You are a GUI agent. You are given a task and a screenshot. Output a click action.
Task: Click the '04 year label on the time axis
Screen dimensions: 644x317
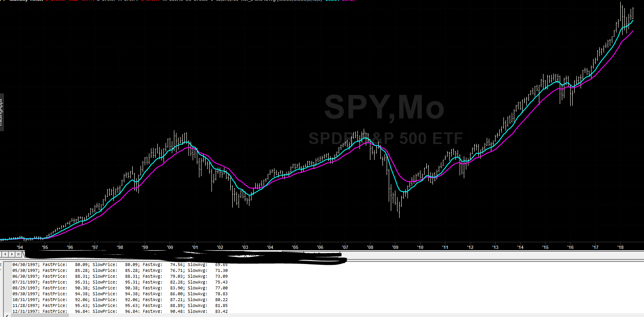pos(270,247)
